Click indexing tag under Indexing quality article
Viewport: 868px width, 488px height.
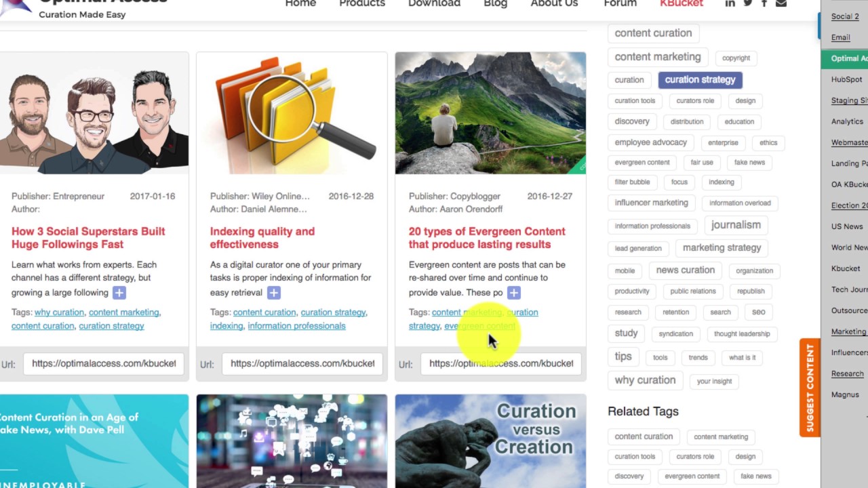[x=226, y=326]
